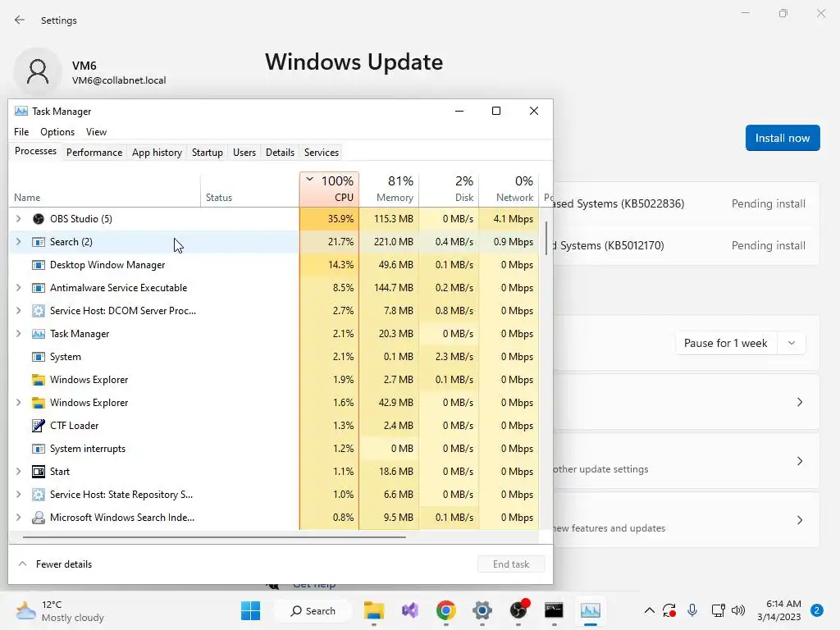The image size is (840, 630).
Task: Click the System process icon
Action: point(38,357)
